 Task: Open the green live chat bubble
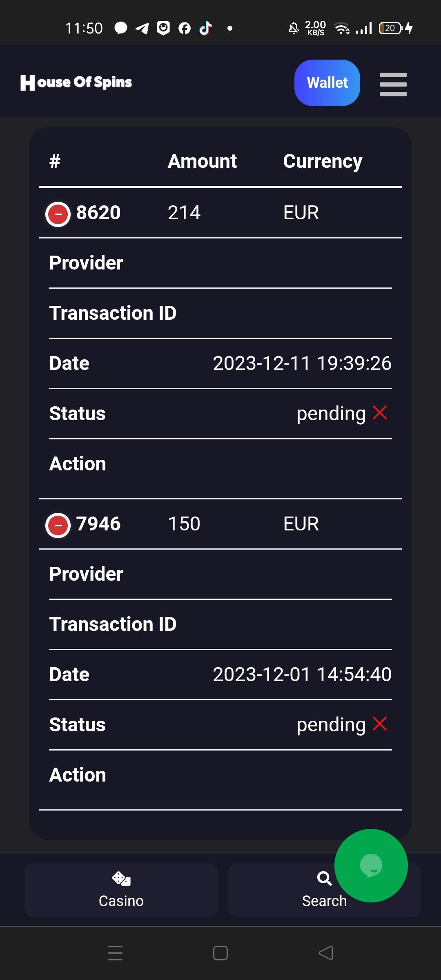coord(371,865)
